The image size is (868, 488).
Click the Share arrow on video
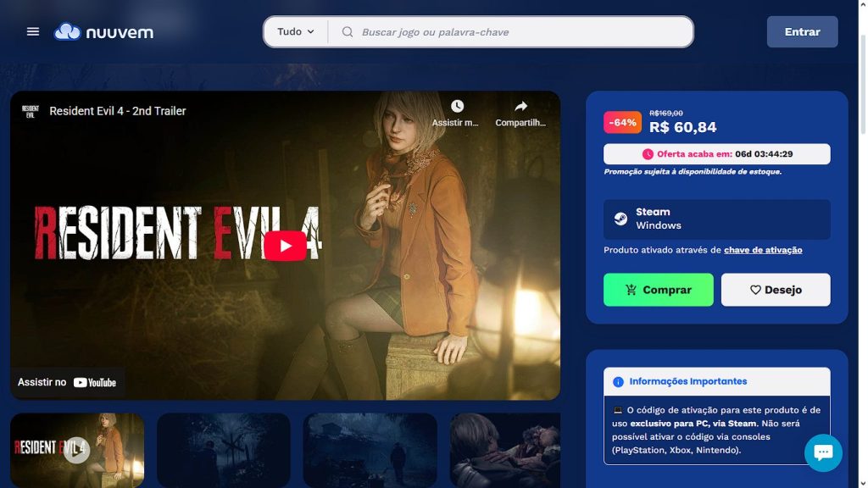point(520,107)
